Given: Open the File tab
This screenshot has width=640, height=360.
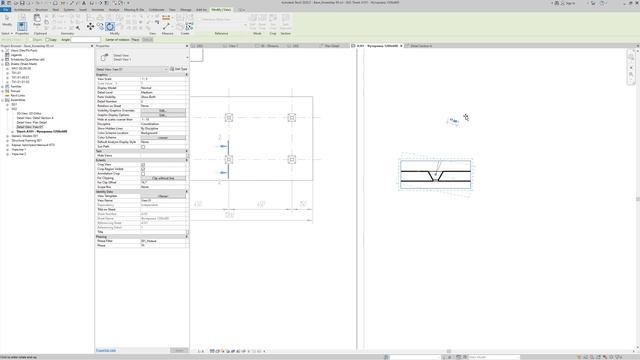Looking at the screenshot, I should tap(6, 9).
